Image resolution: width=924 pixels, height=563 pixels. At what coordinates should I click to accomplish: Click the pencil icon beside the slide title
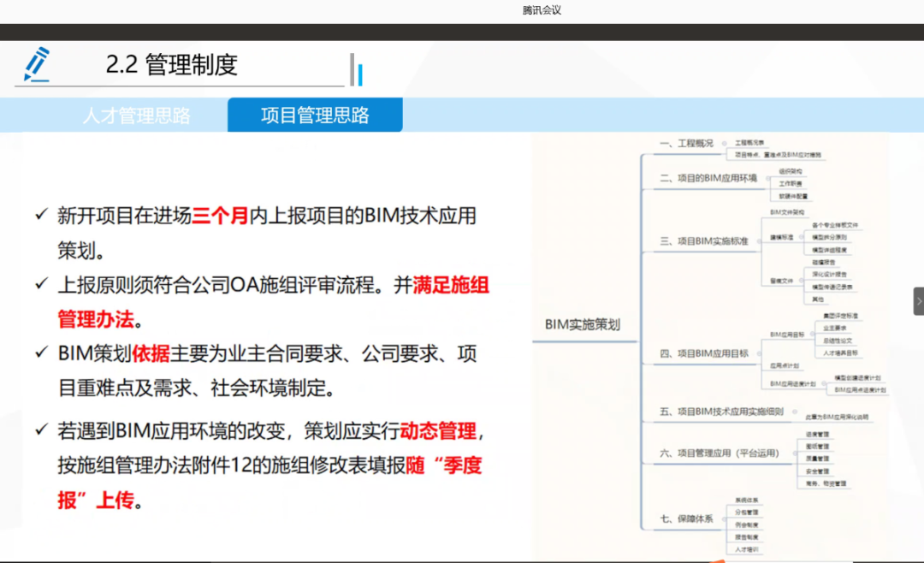37,65
